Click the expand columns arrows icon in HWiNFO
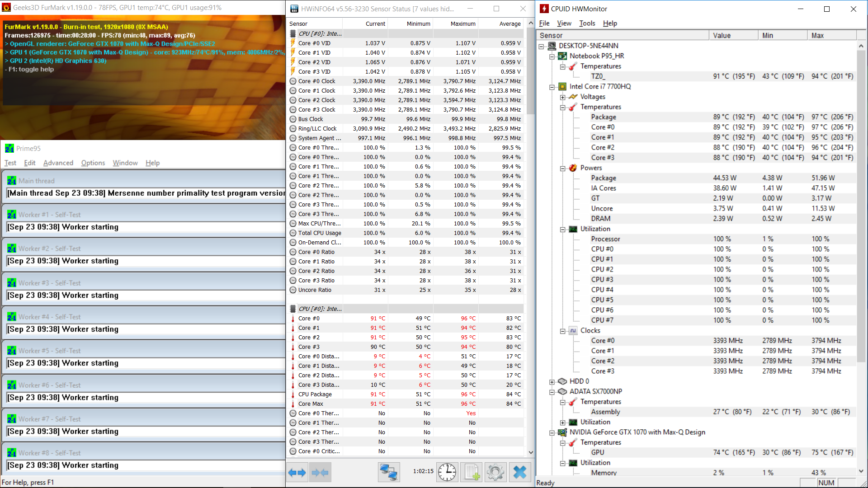The width and height of the screenshot is (868, 488). tap(297, 473)
